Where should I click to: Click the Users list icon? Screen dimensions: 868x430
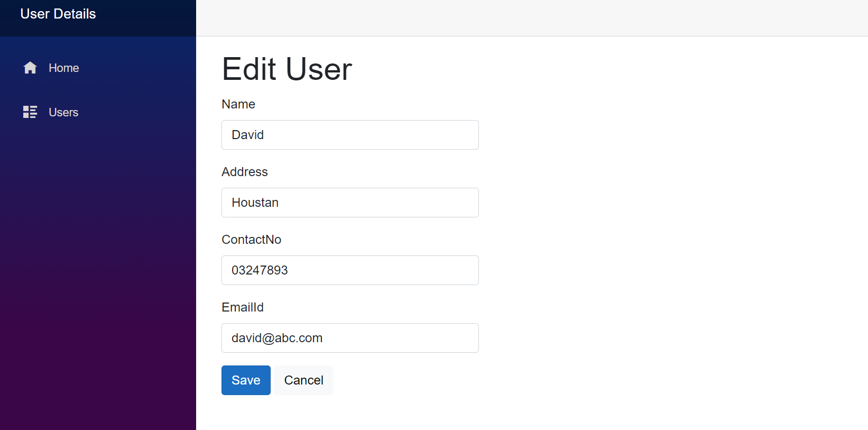pos(30,112)
